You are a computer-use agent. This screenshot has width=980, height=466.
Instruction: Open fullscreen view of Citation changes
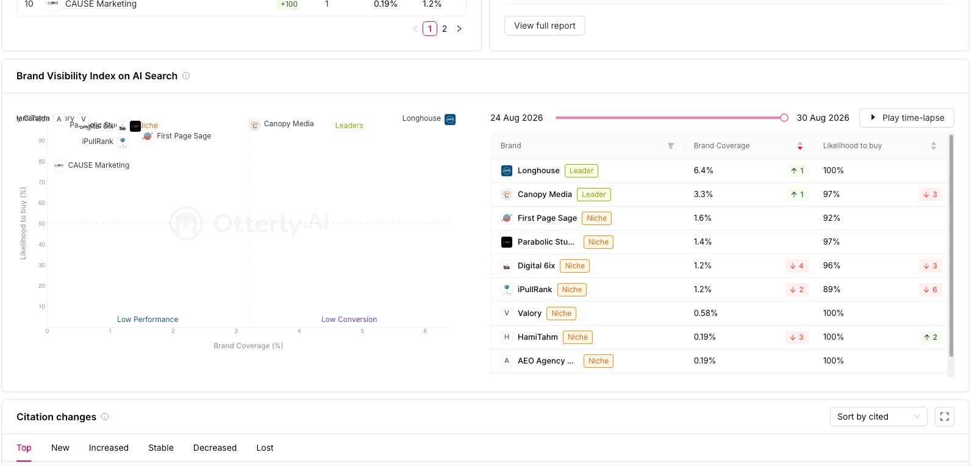(944, 417)
